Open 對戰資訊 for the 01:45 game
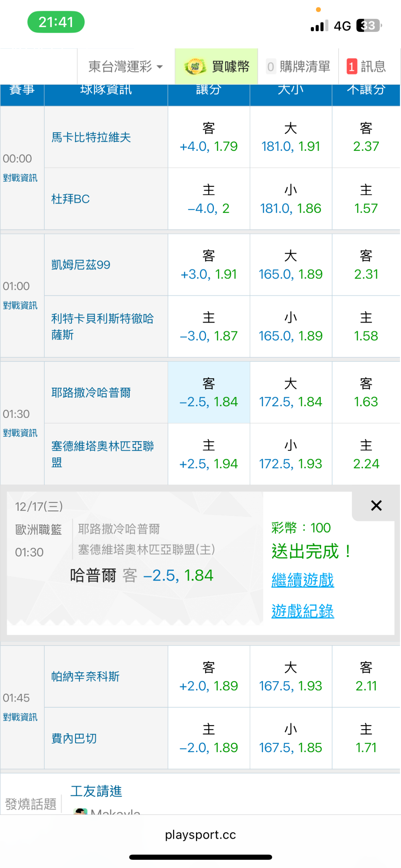The width and height of the screenshot is (401, 868). [x=20, y=717]
